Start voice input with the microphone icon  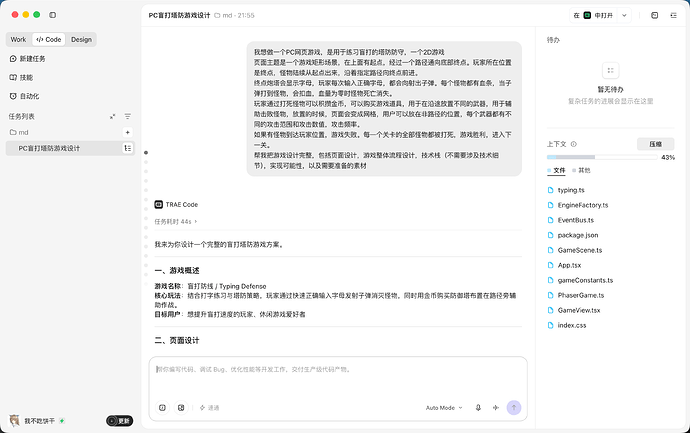pyautogui.click(x=478, y=408)
